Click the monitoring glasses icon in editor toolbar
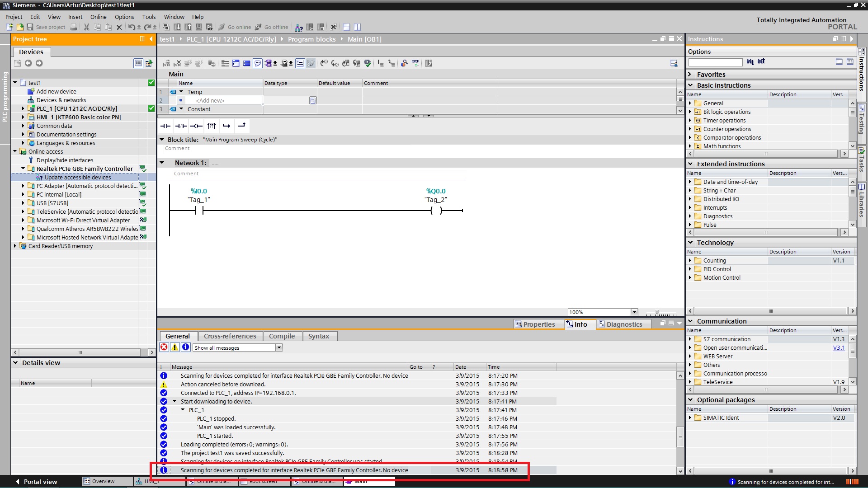 (415, 63)
